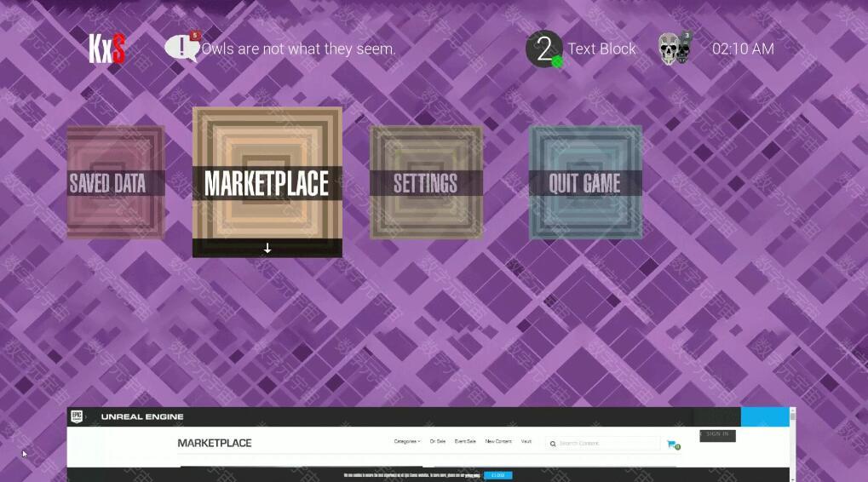Open the On Sale menu item
The width and height of the screenshot is (868, 482).
(x=437, y=442)
